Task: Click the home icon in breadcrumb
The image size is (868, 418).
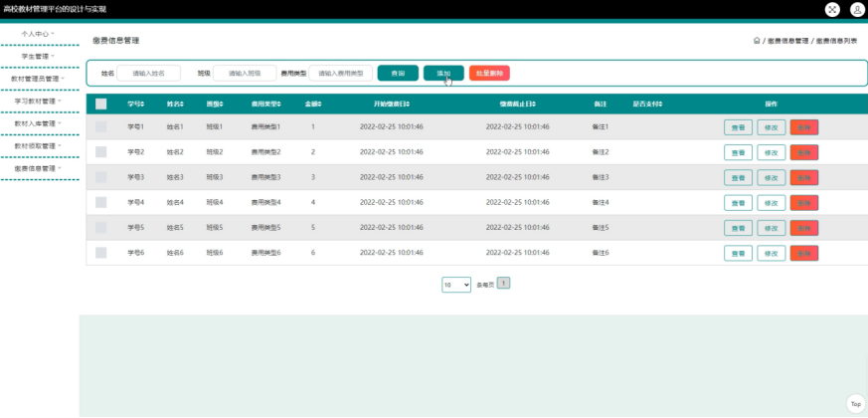Action: [x=757, y=41]
